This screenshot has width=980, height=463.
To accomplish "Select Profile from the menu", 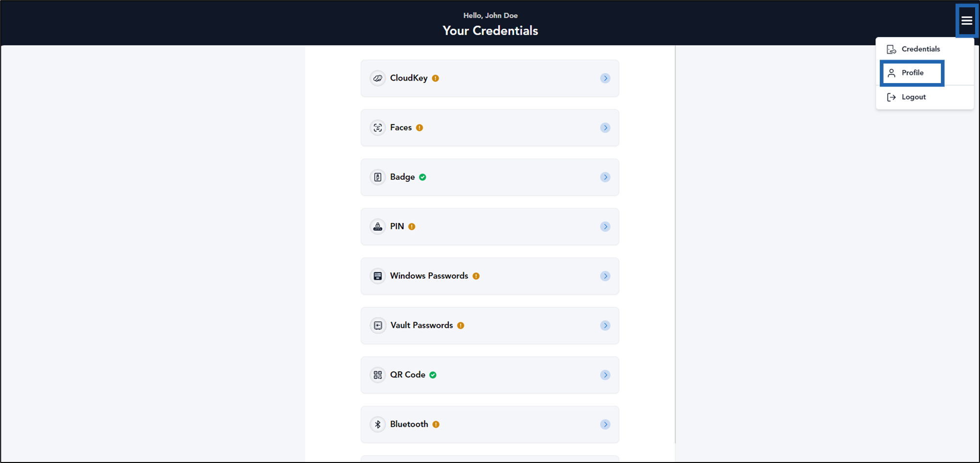I will [912, 73].
